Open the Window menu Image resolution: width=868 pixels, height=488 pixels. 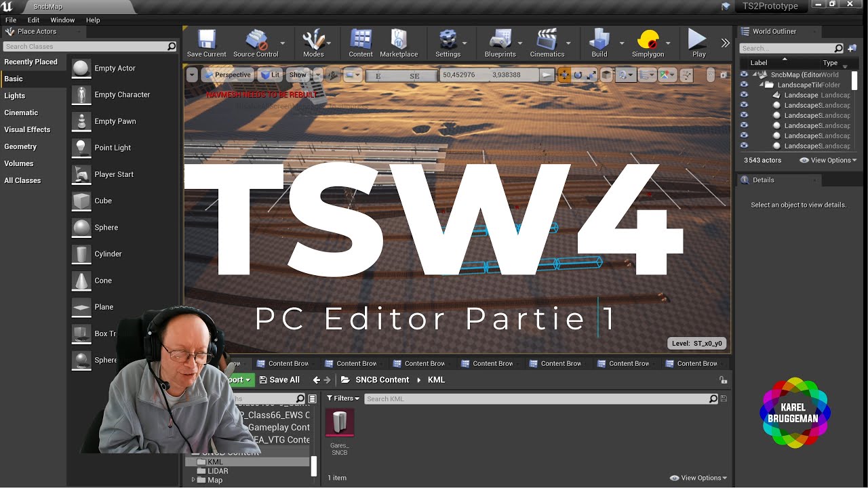[62, 20]
